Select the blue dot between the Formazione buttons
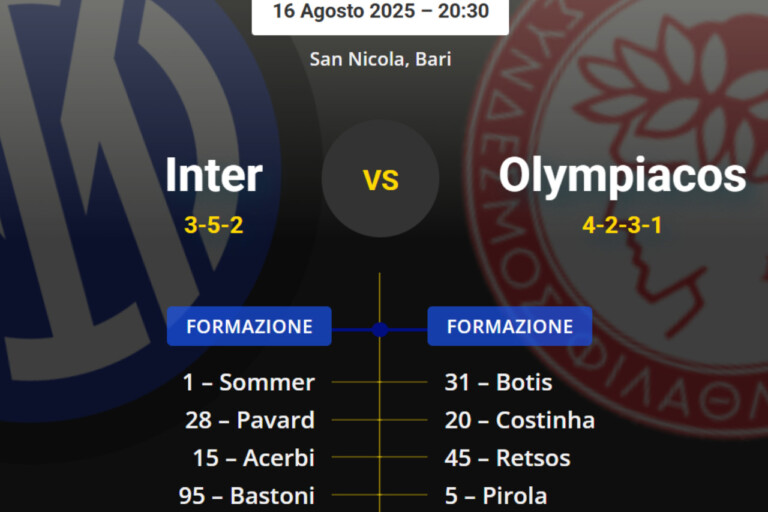Image resolution: width=768 pixels, height=512 pixels. [379, 328]
